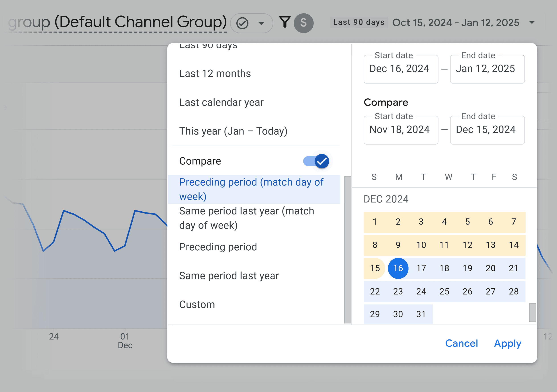Click the Cancel button

coord(461,343)
